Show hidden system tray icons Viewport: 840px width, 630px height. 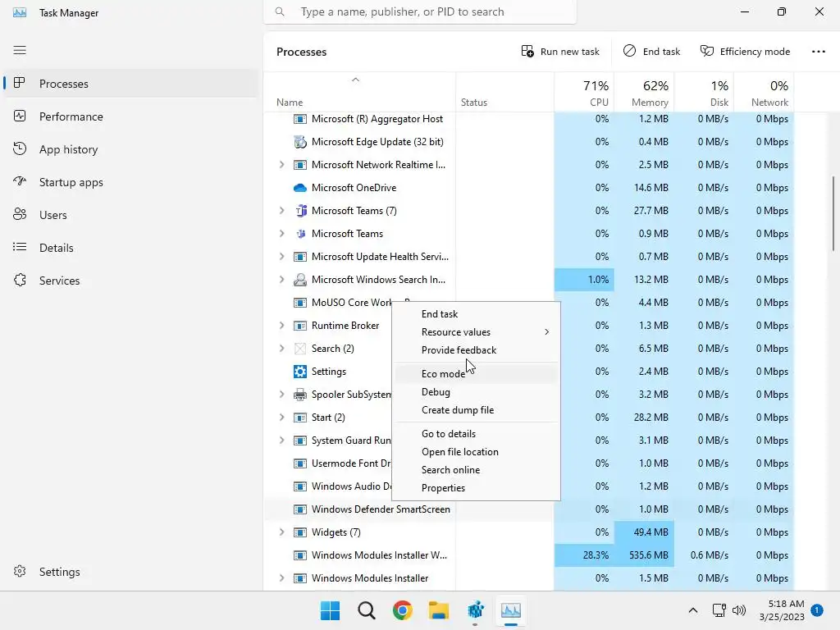pyautogui.click(x=692, y=610)
